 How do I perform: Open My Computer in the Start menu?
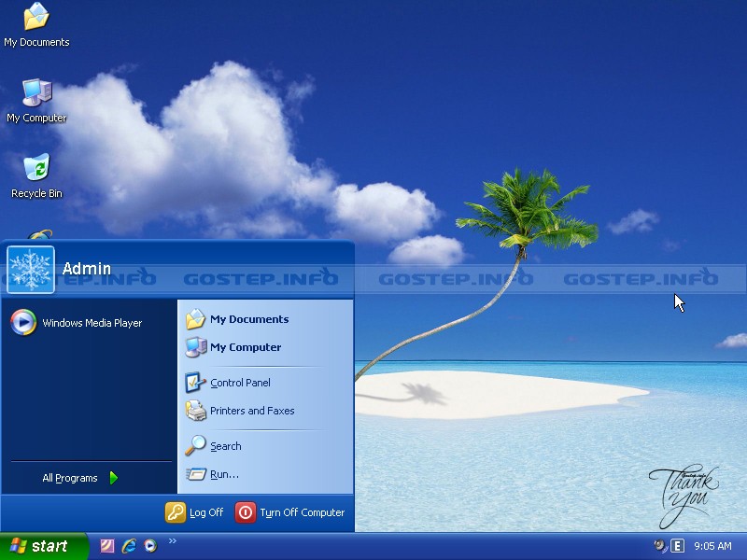coord(245,347)
